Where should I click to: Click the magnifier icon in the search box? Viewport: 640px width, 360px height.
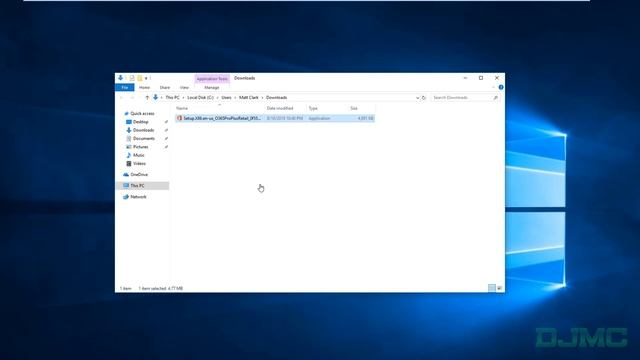[x=496, y=98]
